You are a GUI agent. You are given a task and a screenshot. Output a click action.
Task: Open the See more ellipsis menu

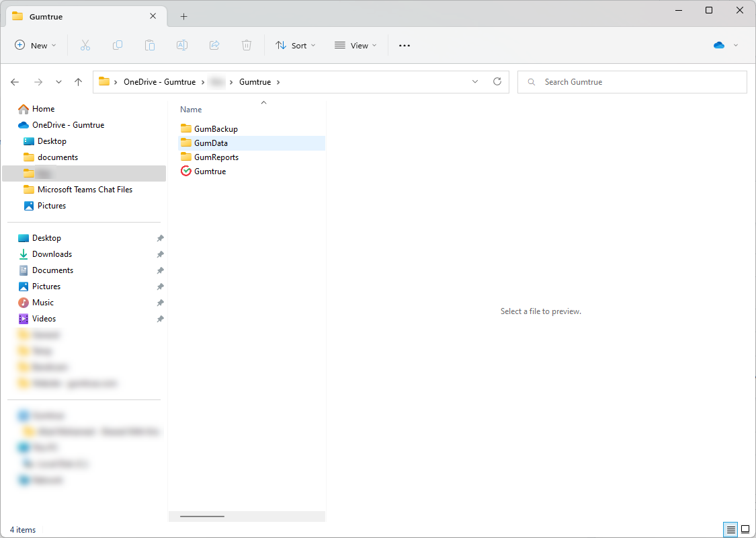pos(405,45)
